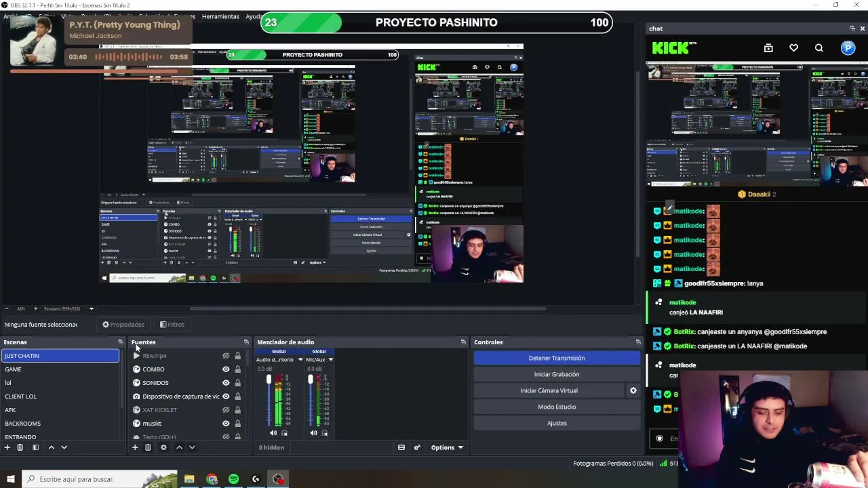The height and width of the screenshot is (488, 868).
Task: Open Kick app icon in the taskbar
Action: (256, 479)
